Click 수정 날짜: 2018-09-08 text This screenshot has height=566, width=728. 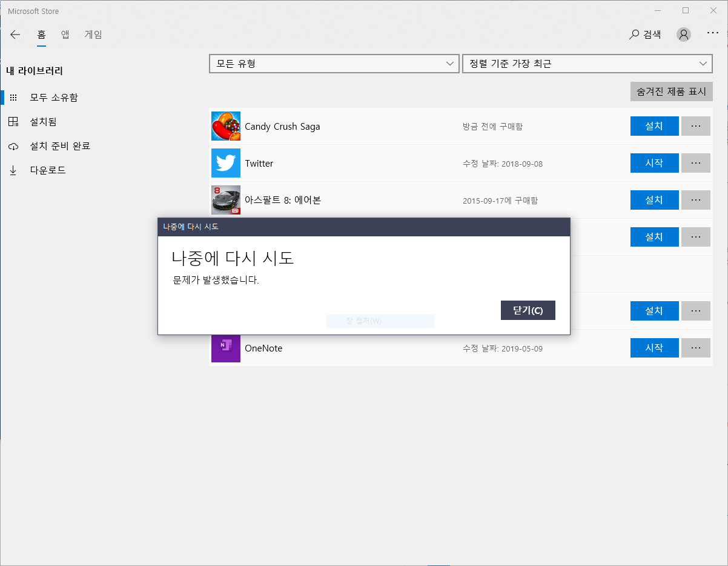(x=503, y=164)
